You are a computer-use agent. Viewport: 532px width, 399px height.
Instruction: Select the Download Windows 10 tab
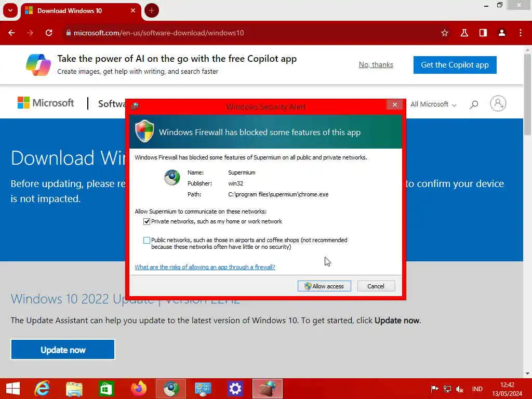pyautogui.click(x=81, y=11)
